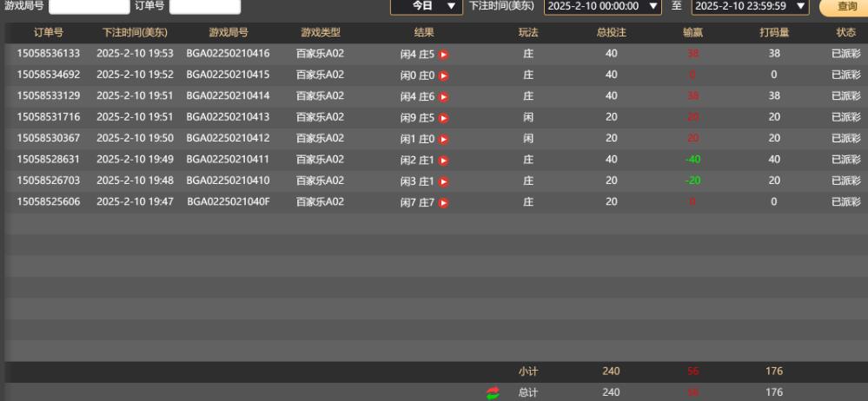Click the 玩法 column header
Screen dimensions: 868x401
pos(528,33)
